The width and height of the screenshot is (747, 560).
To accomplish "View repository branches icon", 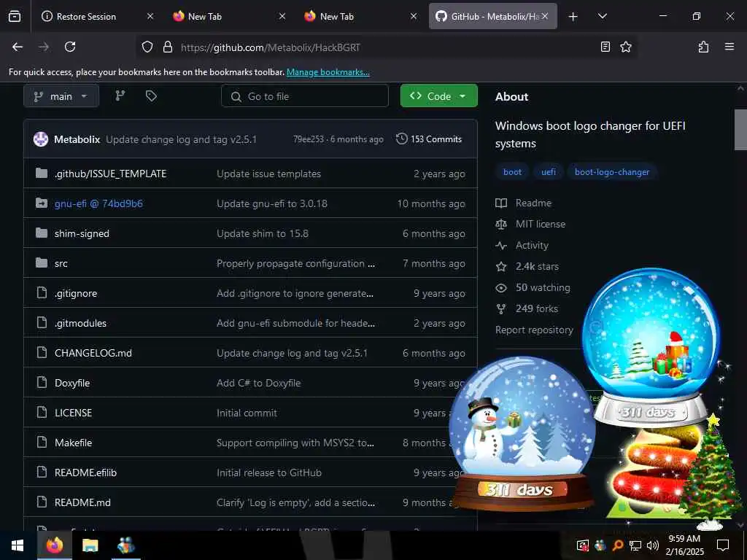I will [x=120, y=96].
